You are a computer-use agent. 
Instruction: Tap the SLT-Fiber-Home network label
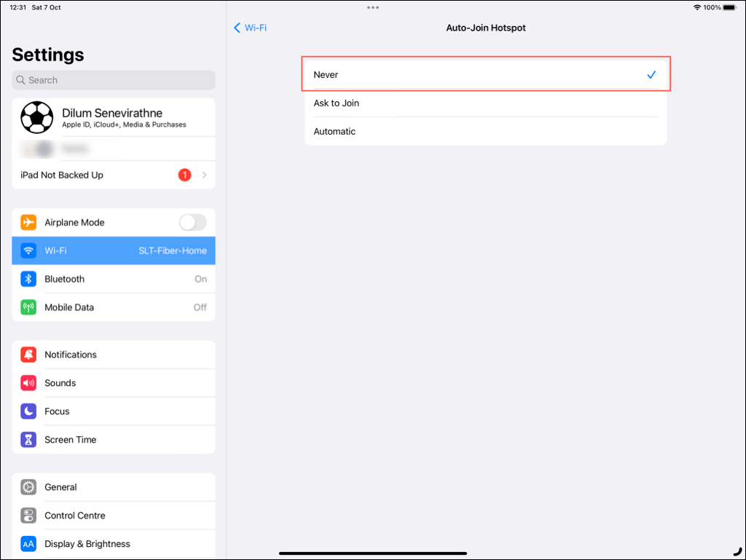(172, 251)
